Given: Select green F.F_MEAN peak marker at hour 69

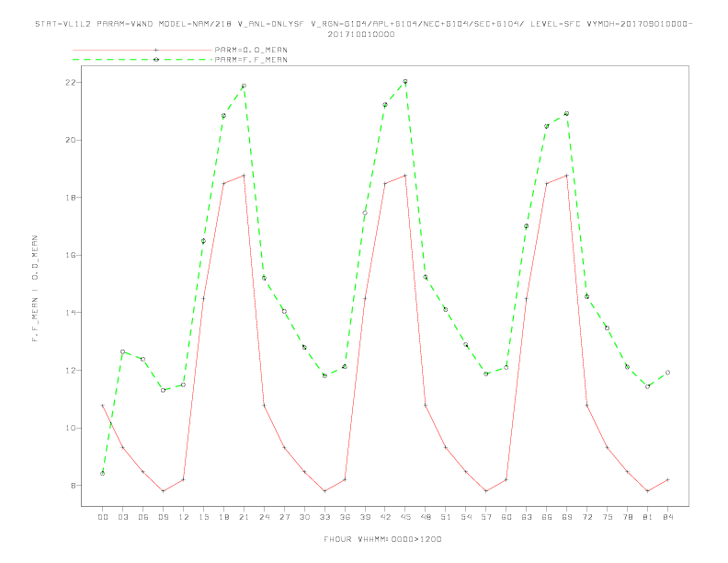Looking at the screenshot, I should point(566,113).
